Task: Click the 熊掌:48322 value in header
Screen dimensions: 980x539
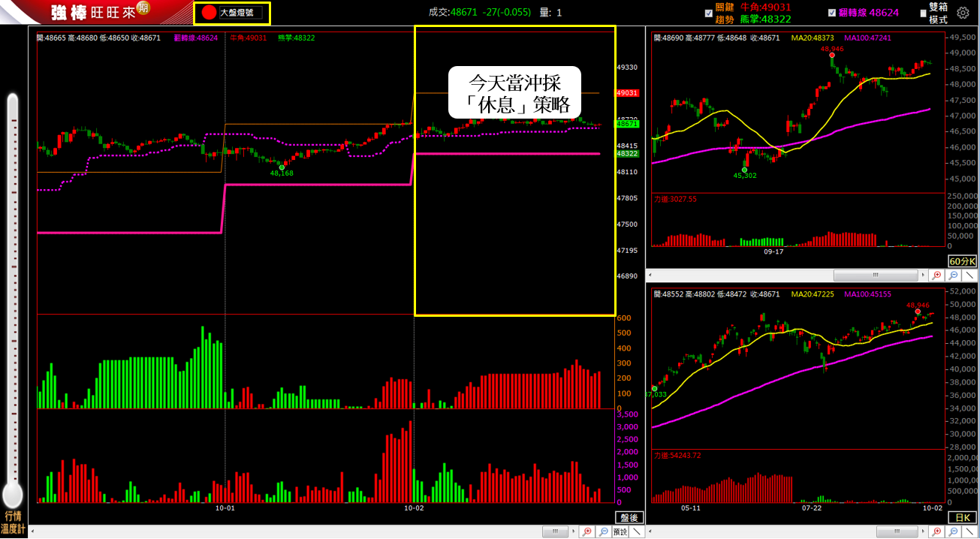Action: click(x=765, y=18)
